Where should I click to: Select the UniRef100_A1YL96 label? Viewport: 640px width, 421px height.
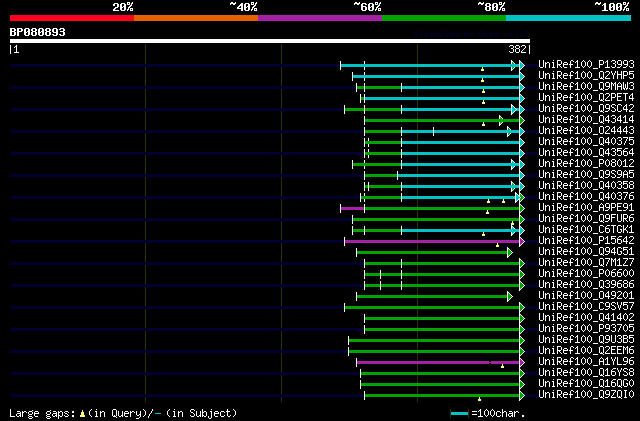click(586, 362)
